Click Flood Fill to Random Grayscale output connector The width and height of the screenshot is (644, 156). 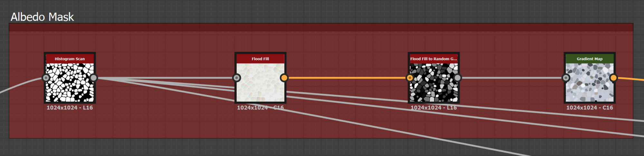coord(457,78)
